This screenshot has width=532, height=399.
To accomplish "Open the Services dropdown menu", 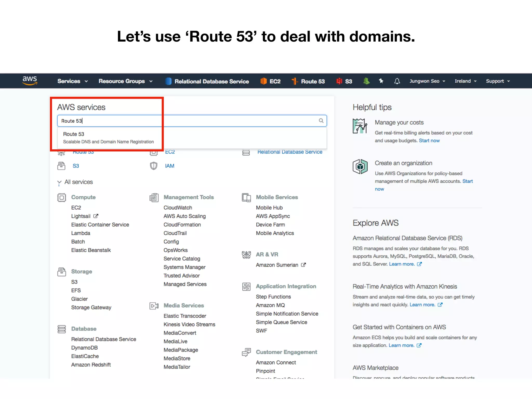I will coord(73,81).
